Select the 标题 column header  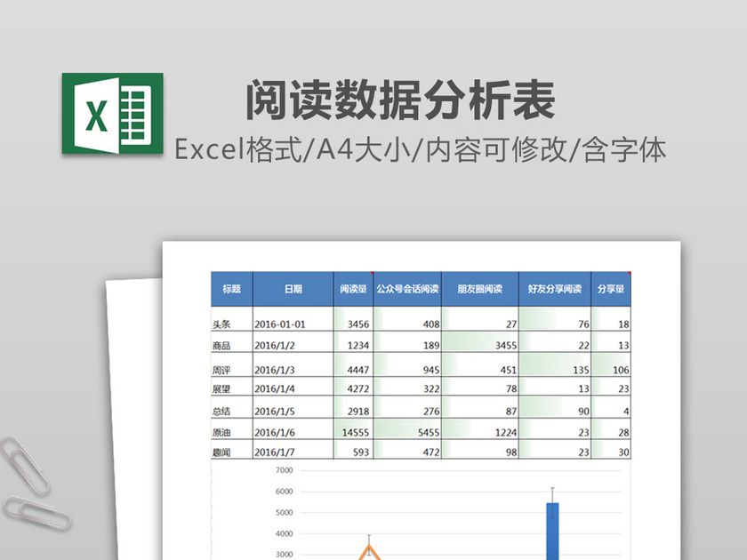click(x=231, y=289)
